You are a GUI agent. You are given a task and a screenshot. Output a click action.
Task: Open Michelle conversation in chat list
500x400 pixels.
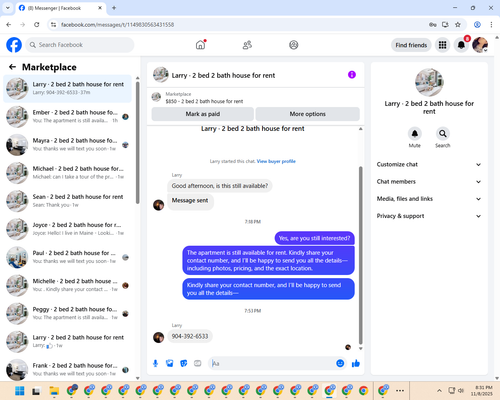coord(68,285)
